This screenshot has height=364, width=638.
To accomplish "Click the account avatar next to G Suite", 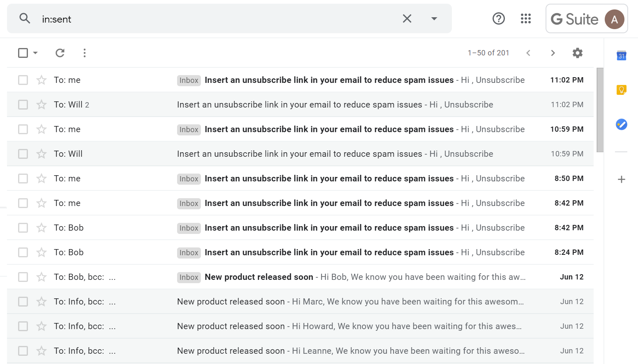I will click(615, 18).
